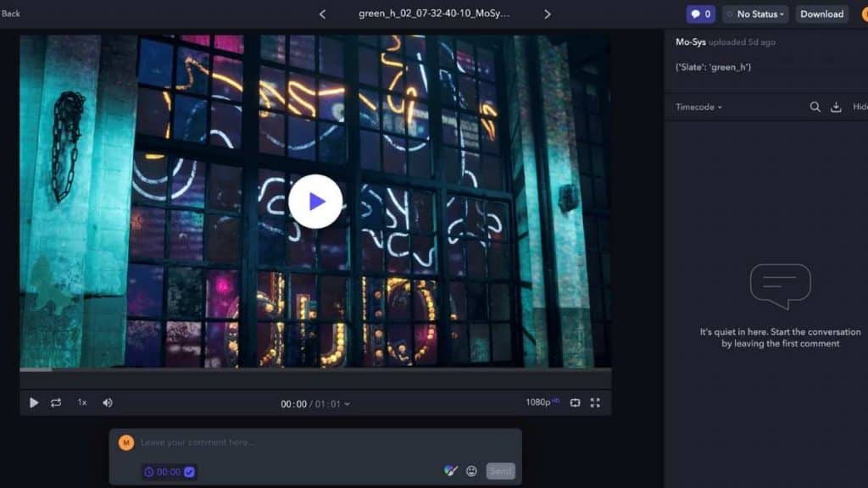The image size is (868, 488).
Task: Click the file title green_h_02_07-32-40-10_MoSy...
Action: coord(433,14)
